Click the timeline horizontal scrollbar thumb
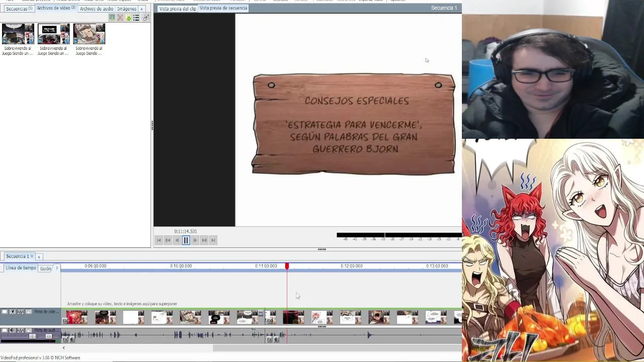The image size is (644, 362). pos(337,348)
